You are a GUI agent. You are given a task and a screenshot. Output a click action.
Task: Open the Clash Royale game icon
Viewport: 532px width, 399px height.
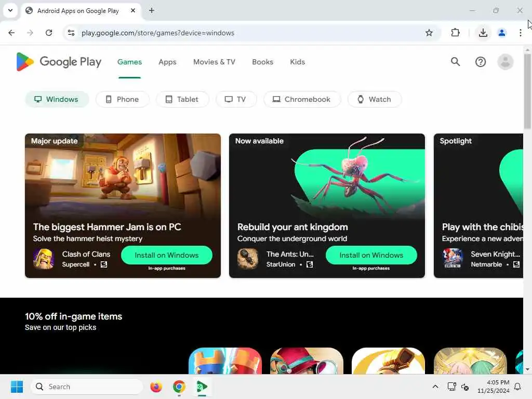pyautogui.click(x=225, y=361)
